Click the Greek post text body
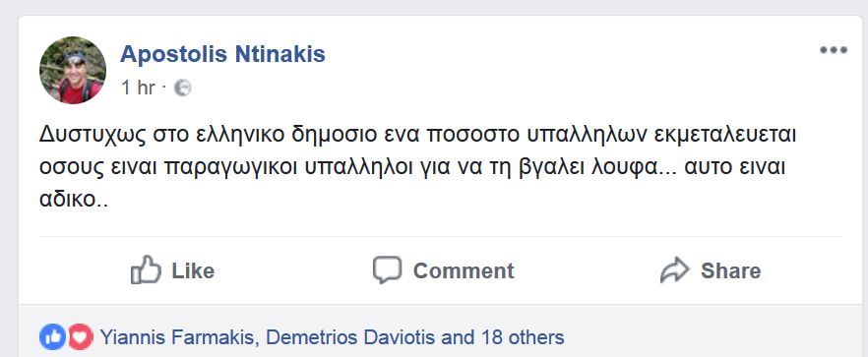The width and height of the screenshot is (868, 357). pos(418,167)
